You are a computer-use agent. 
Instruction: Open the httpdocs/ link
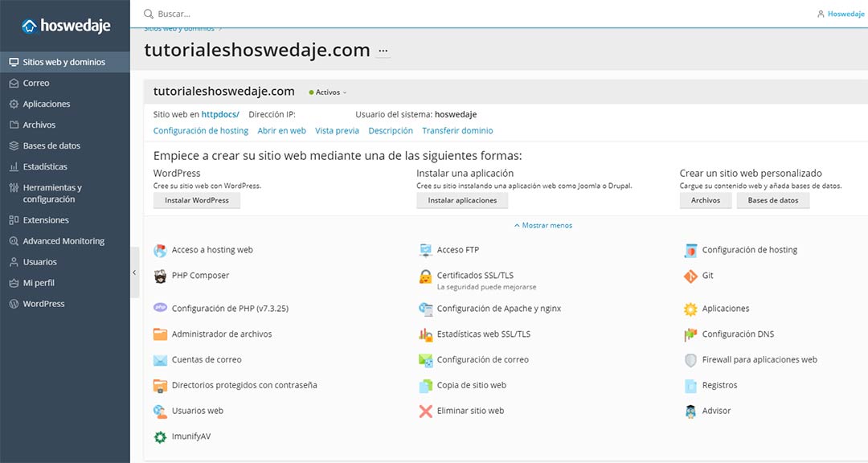click(x=220, y=115)
